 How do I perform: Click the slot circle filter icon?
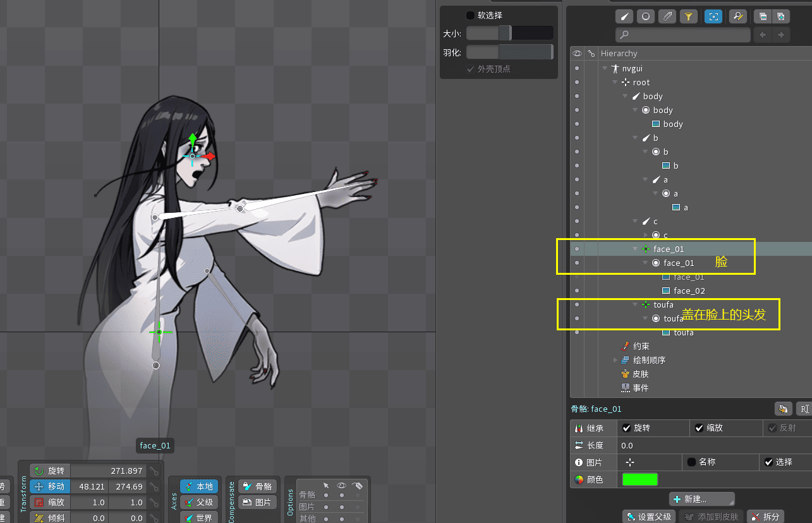click(645, 16)
